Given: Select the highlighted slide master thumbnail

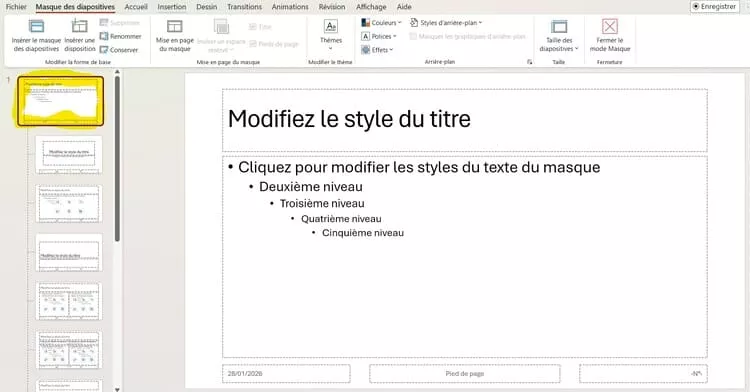Looking at the screenshot, I should pyautogui.click(x=60, y=101).
